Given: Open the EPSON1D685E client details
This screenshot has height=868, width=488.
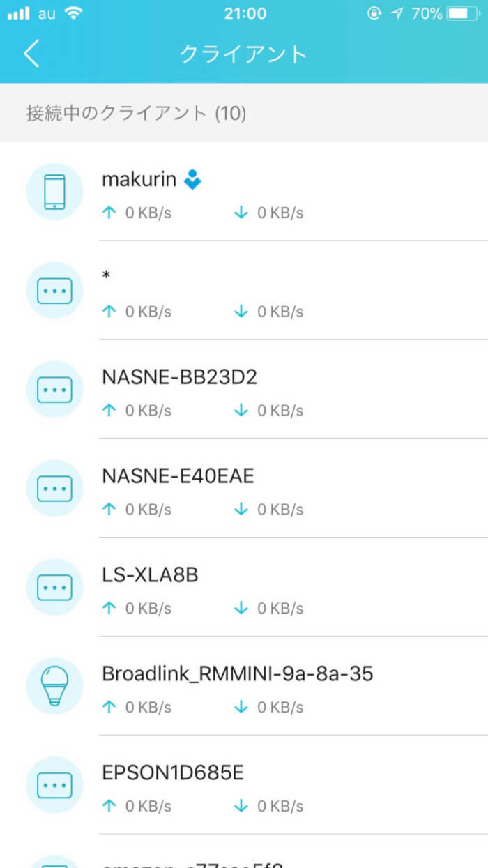Looking at the screenshot, I should (x=244, y=786).
